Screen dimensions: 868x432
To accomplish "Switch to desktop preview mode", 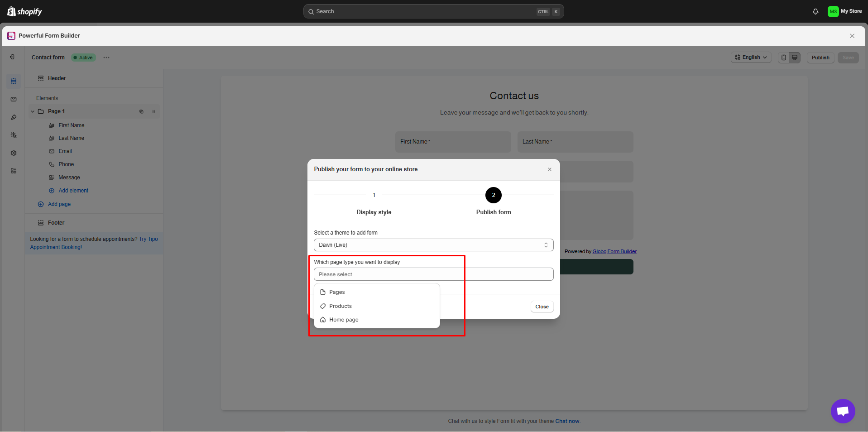I will (795, 58).
